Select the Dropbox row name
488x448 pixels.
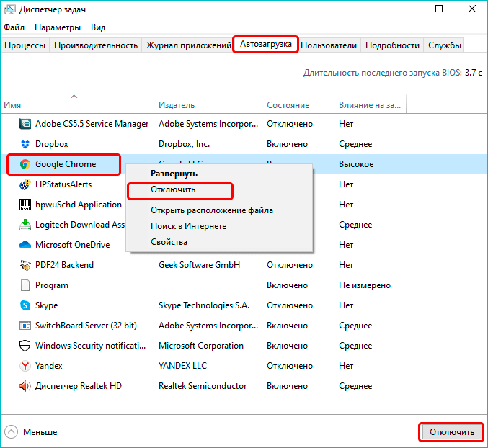click(x=52, y=144)
